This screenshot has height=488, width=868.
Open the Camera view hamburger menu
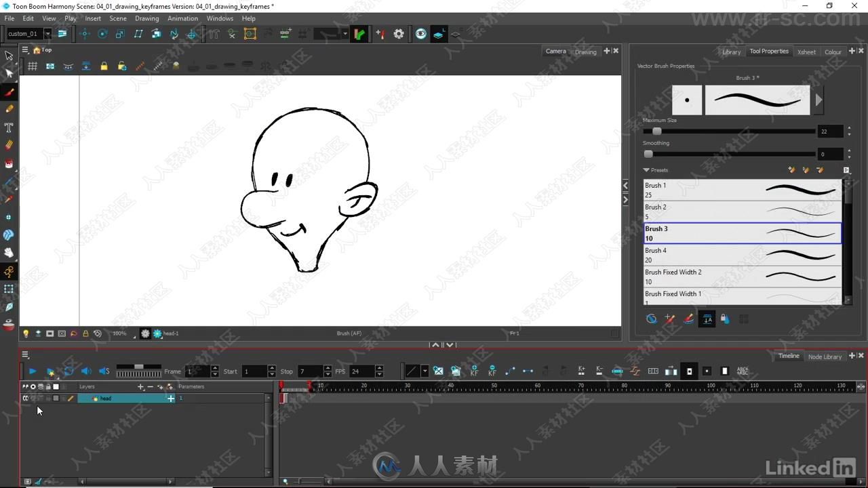tap(25, 50)
